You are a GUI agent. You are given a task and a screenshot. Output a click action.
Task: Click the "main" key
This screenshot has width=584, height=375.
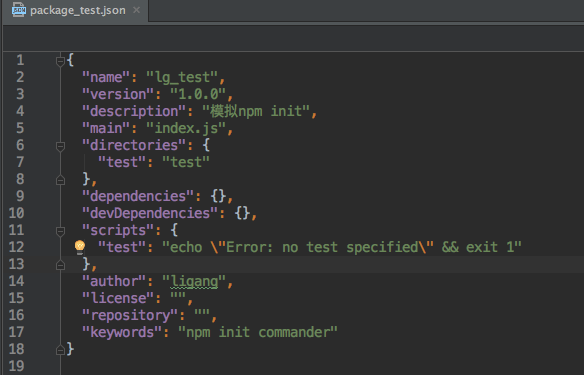(x=106, y=128)
